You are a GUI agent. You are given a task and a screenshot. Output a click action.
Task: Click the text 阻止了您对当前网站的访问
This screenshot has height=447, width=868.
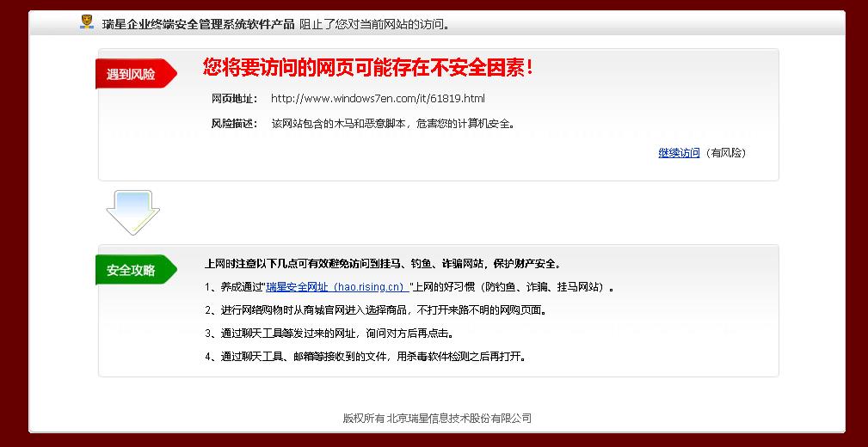[x=374, y=24]
